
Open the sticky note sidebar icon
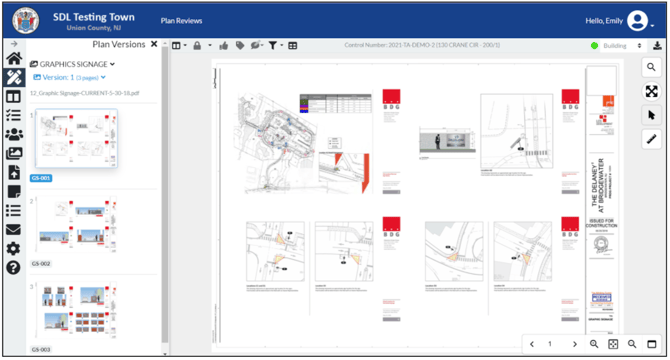coord(14,191)
